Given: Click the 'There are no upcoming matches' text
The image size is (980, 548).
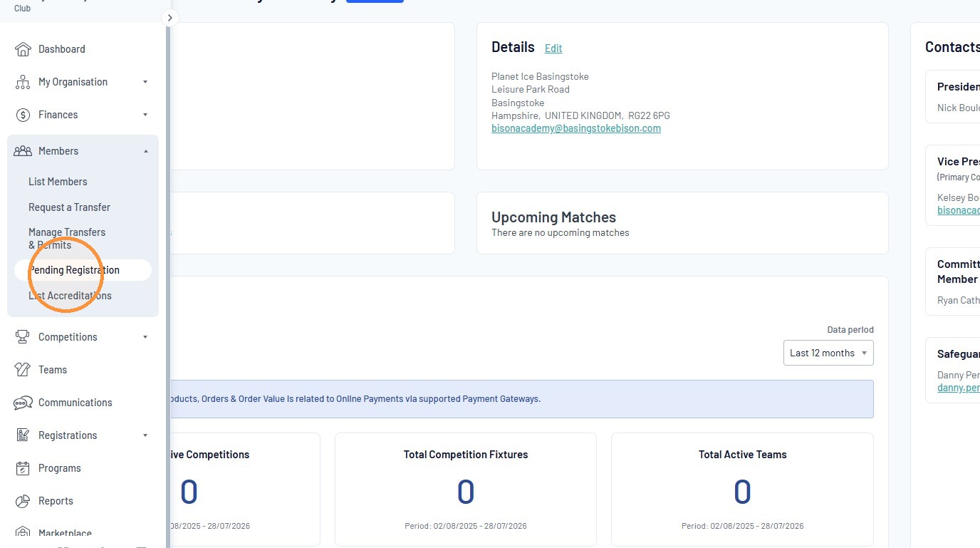Looking at the screenshot, I should pos(561,233).
